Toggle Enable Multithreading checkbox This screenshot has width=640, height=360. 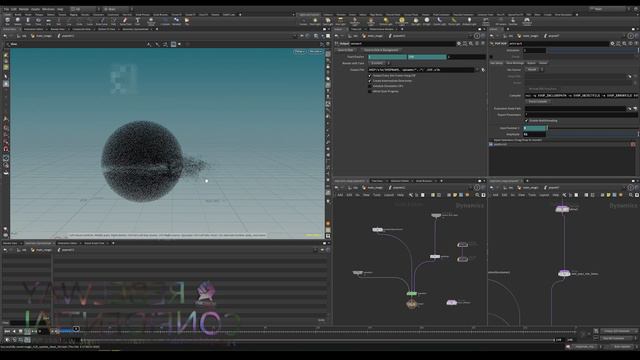coord(526,121)
